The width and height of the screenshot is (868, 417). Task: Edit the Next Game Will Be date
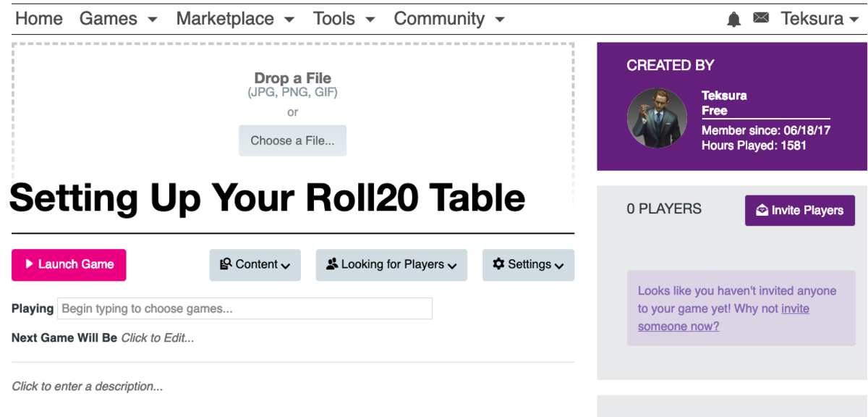tap(157, 338)
